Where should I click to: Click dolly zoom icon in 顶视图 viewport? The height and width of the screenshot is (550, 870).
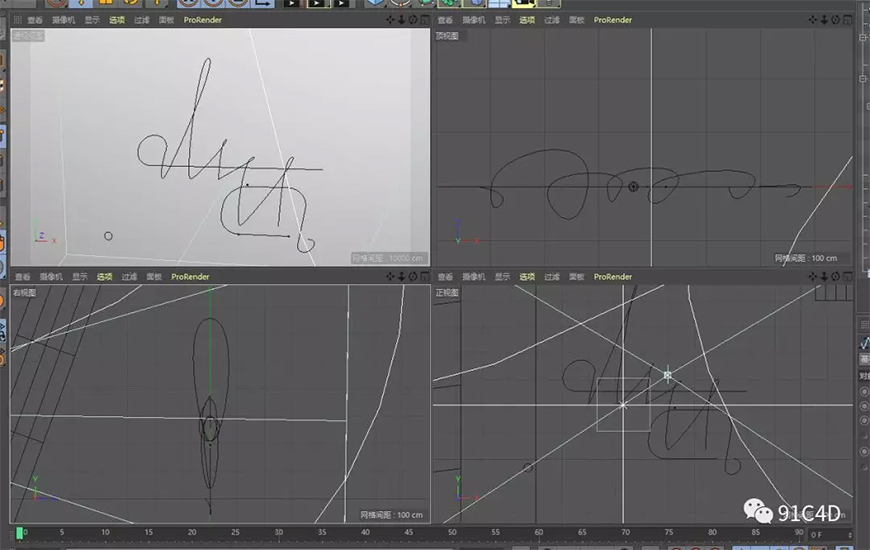point(824,20)
